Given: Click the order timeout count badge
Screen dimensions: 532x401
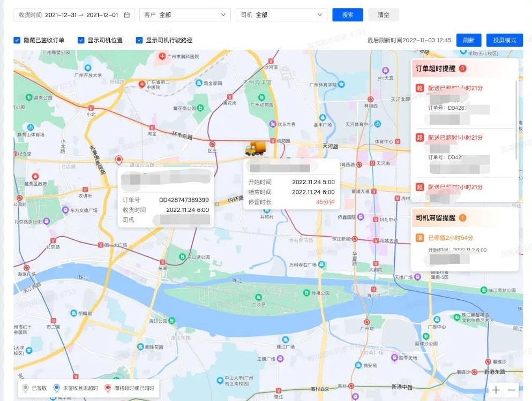Looking at the screenshot, I should coord(463,69).
